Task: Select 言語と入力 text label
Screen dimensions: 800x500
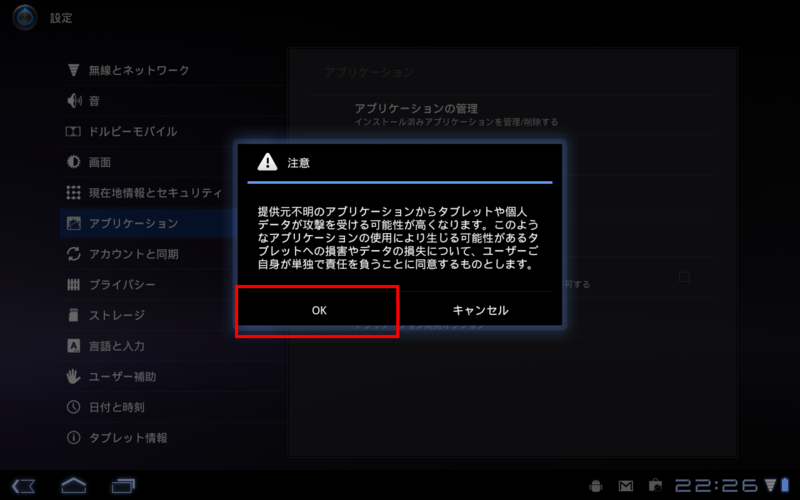Action: 117,346
